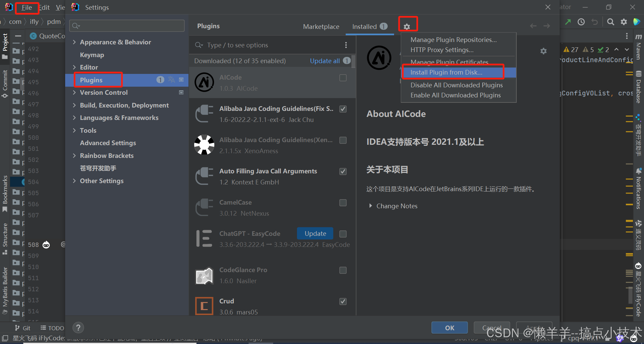Open the Structure tool window

point(5,239)
